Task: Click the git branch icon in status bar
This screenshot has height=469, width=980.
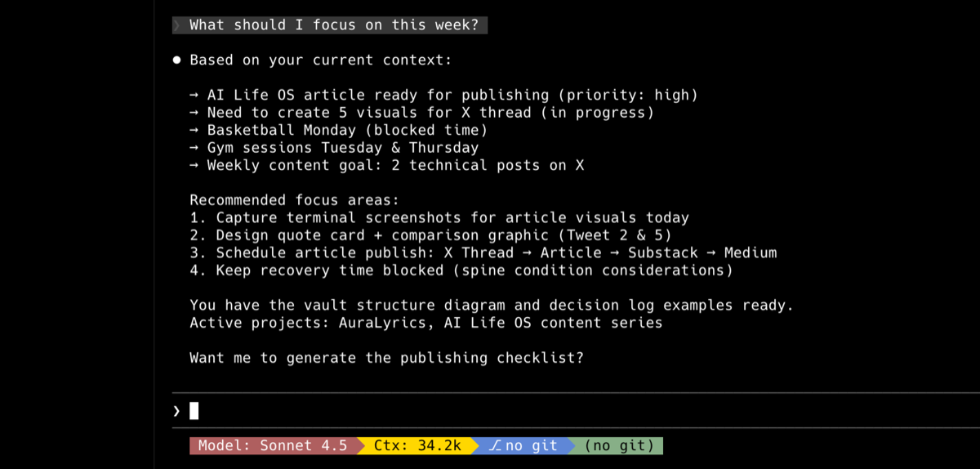Action: point(494,446)
